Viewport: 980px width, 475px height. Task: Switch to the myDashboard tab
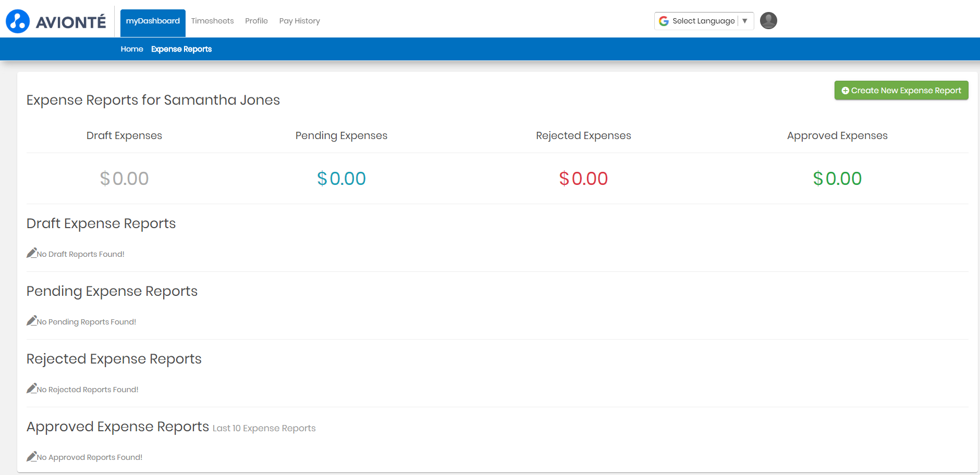(x=153, y=21)
